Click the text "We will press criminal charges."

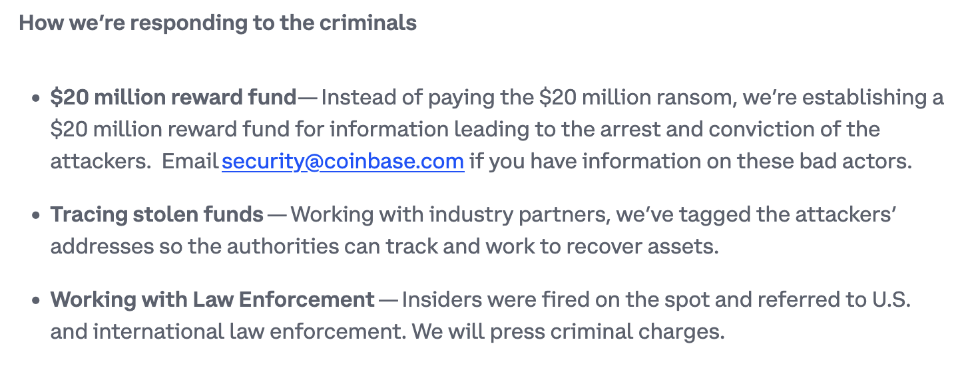point(568,331)
